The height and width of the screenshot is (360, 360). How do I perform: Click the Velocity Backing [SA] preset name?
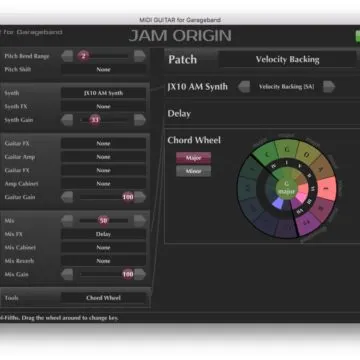(x=286, y=87)
